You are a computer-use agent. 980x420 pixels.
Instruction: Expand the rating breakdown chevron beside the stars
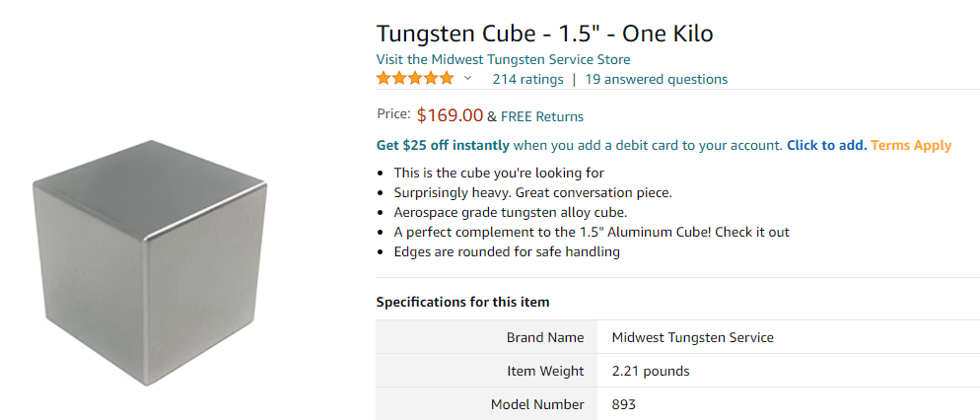click(468, 79)
